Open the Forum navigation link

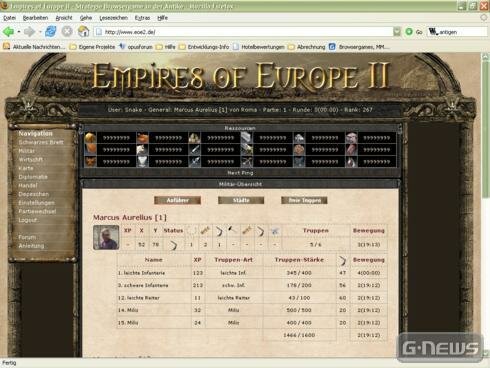pos(27,237)
